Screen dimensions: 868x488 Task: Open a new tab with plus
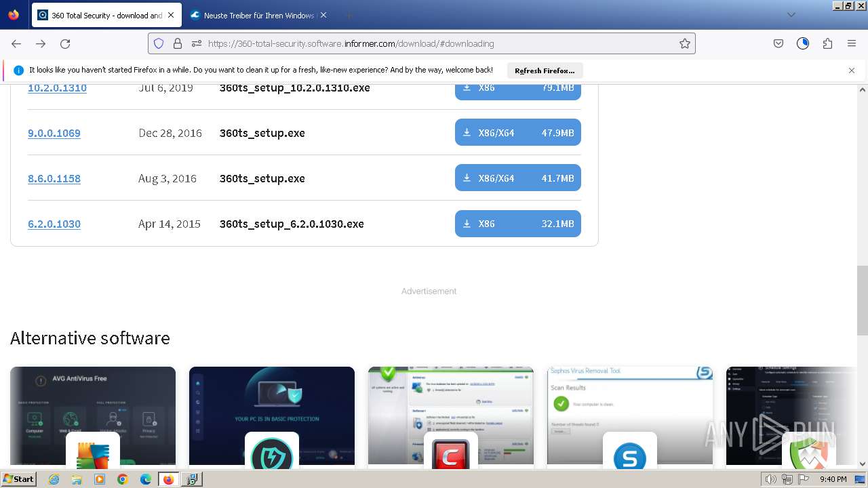pos(349,15)
